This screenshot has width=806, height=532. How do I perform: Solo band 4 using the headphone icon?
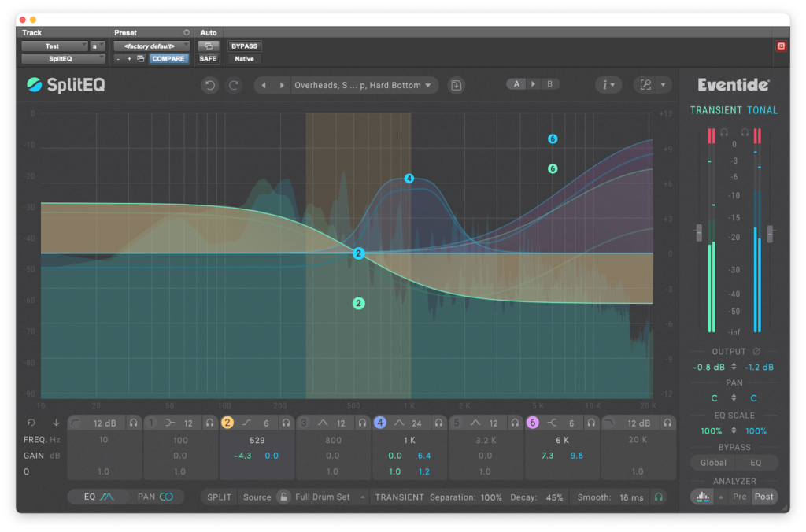pyautogui.click(x=438, y=423)
